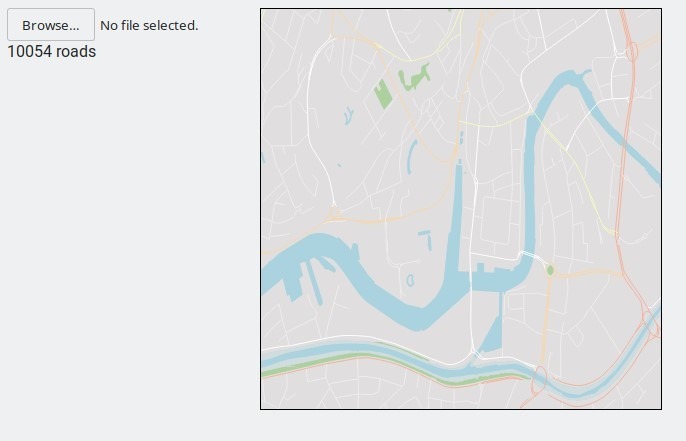The height and width of the screenshot is (441, 686).
Task: Click the irregular green park near top
Action: (x=414, y=77)
